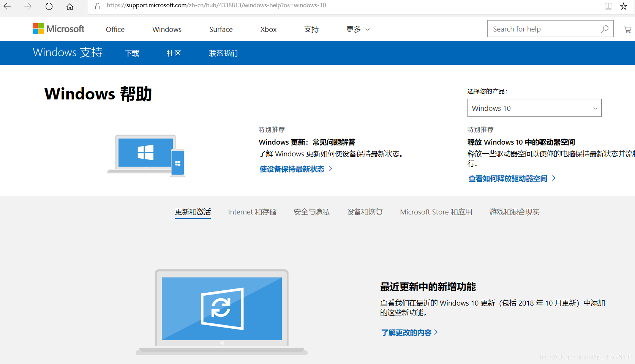
Task: Switch to 安全与隐私 tab
Action: (x=311, y=212)
